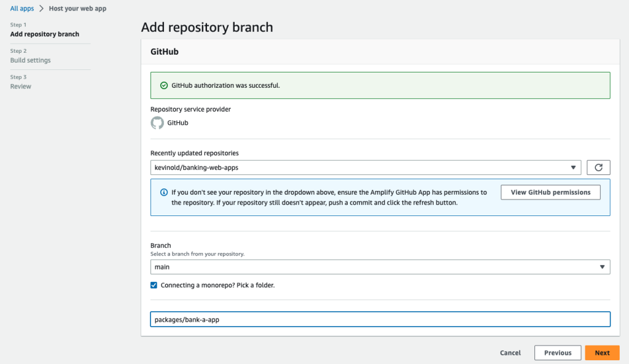Viewport: 629px width, 364px height.
Task: Click the View GitHub permissions button
Action: coord(550,192)
